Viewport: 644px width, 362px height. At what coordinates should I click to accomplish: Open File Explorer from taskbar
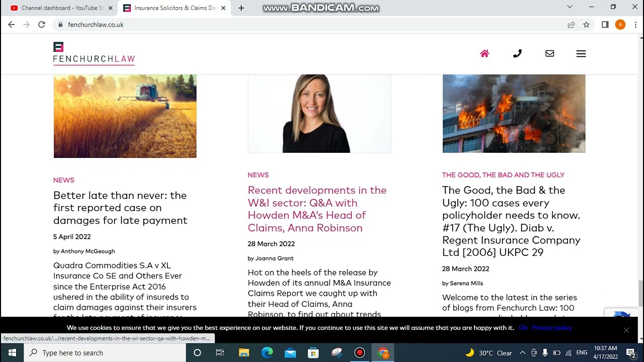click(x=244, y=353)
